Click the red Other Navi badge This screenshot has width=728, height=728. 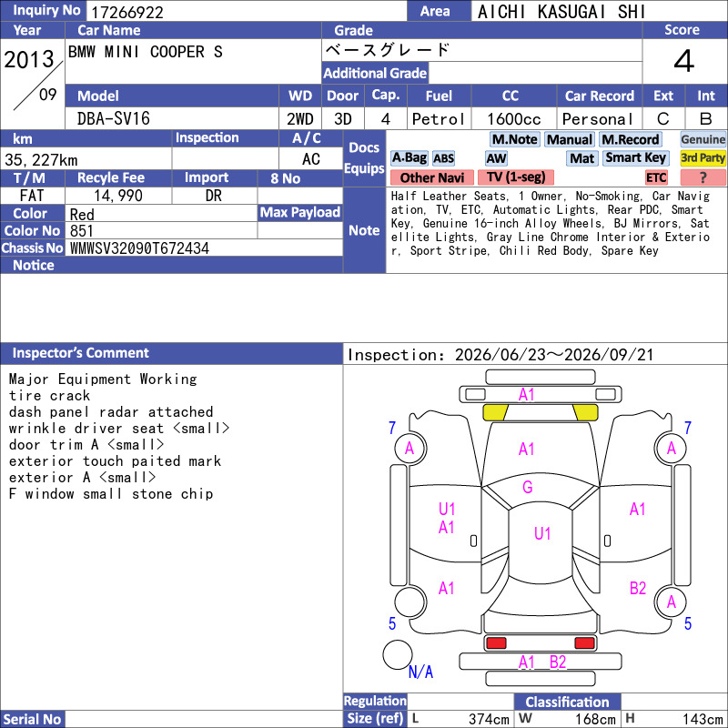coord(431,177)
